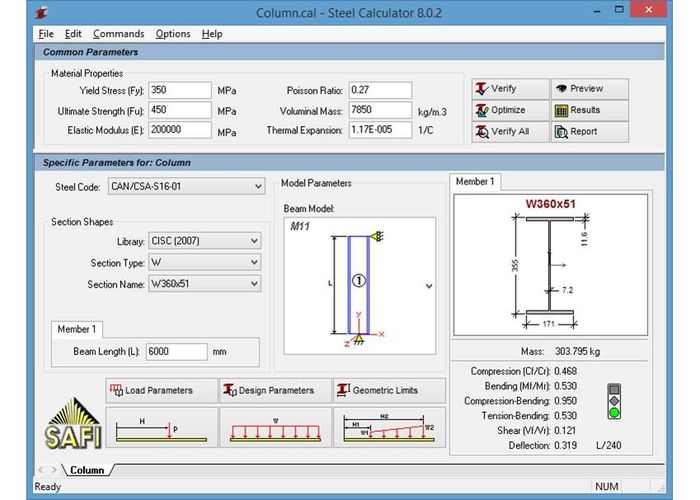Expand the Section Type dropdown

pos(254,262)
